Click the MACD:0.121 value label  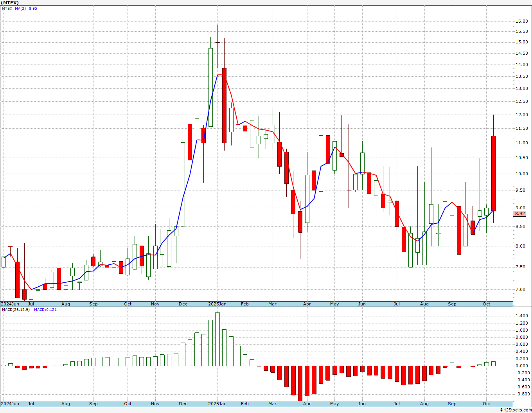click(x=45, y=309)
